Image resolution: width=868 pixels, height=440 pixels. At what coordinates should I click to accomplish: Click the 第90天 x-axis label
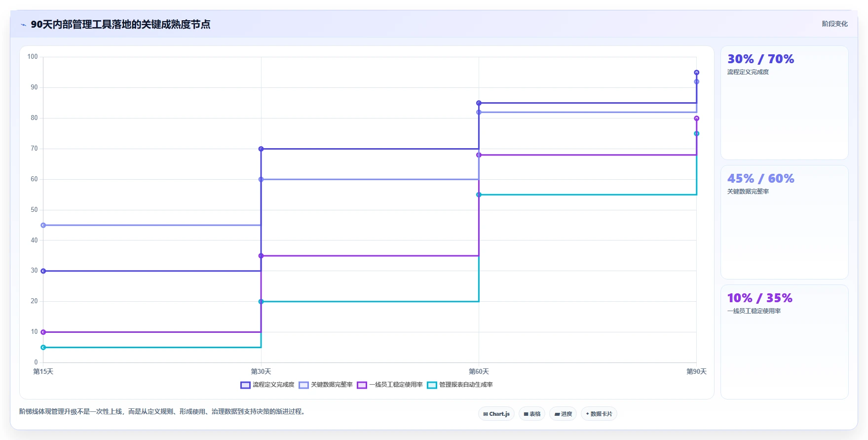coord(697,371)
